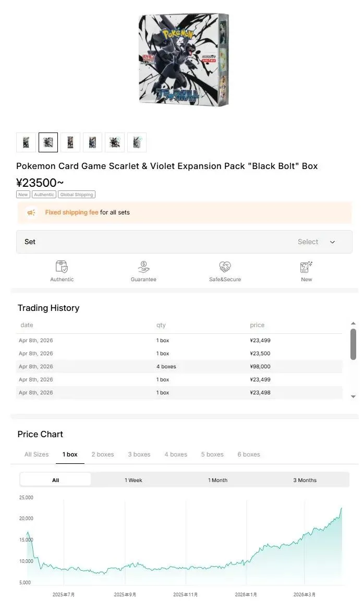Select the first product thumbnail
Image resolution: width=364 pixels, height=613 pixels.
point(26,142)
